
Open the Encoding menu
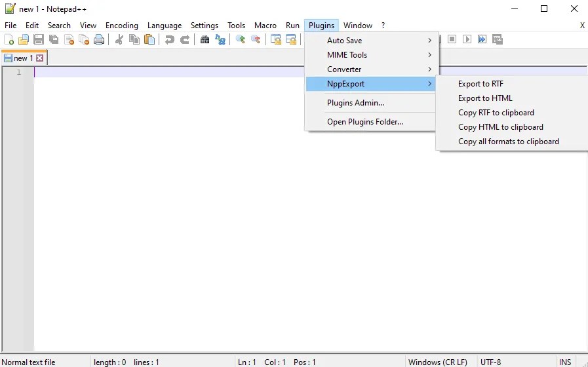tap(122, 26)
